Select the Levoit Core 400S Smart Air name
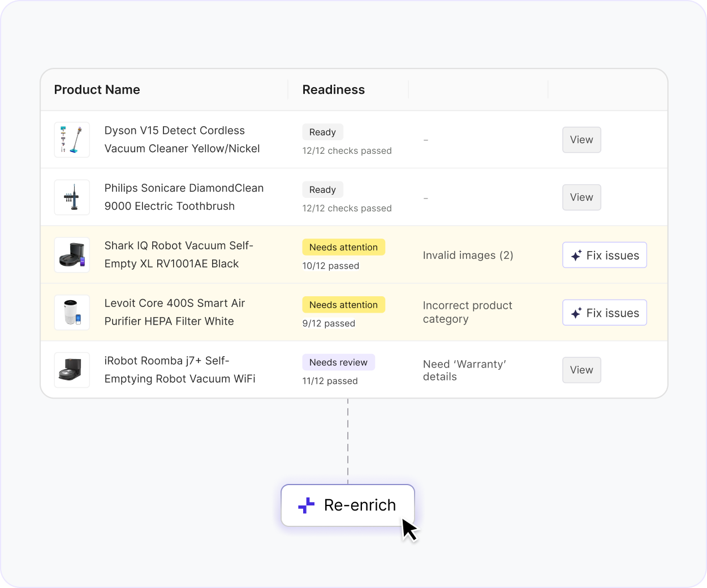 click(175, 313)
